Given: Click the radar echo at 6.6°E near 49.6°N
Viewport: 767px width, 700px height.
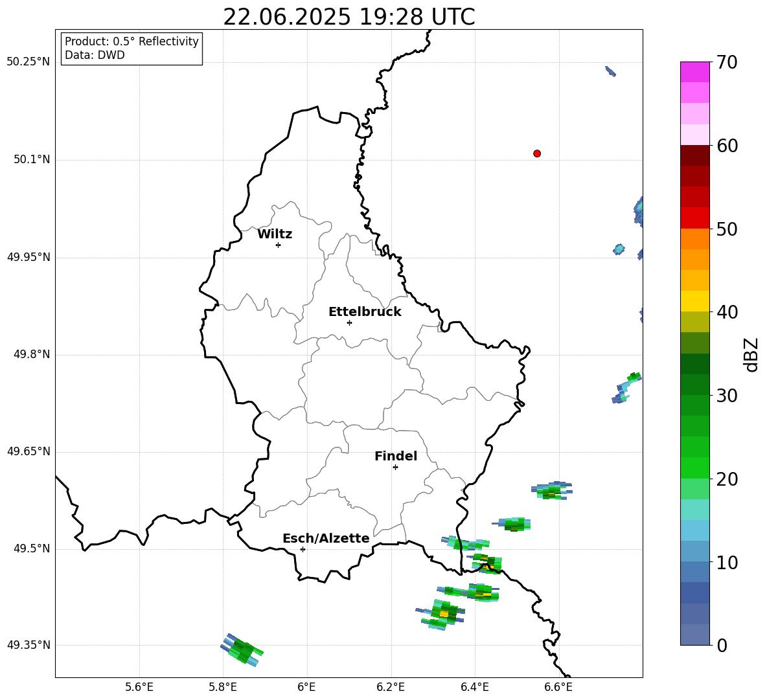Looking at the screenshot, I should click(553, 490).
